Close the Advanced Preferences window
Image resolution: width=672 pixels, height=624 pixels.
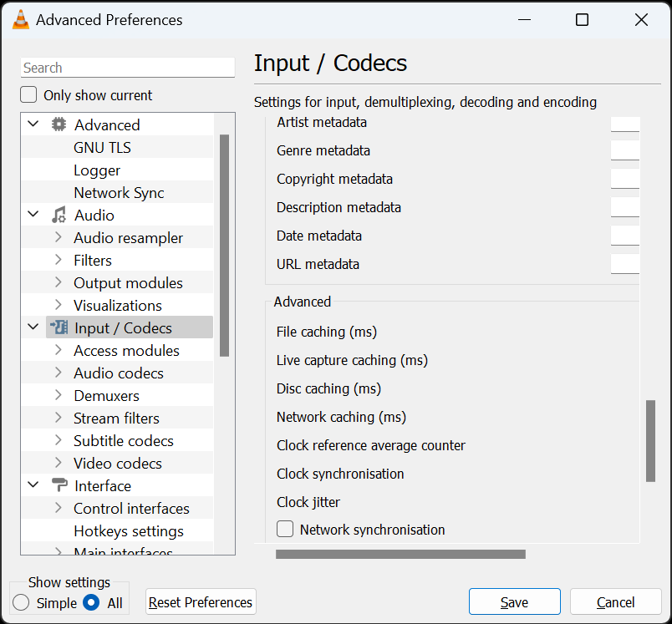click(641, 20)
